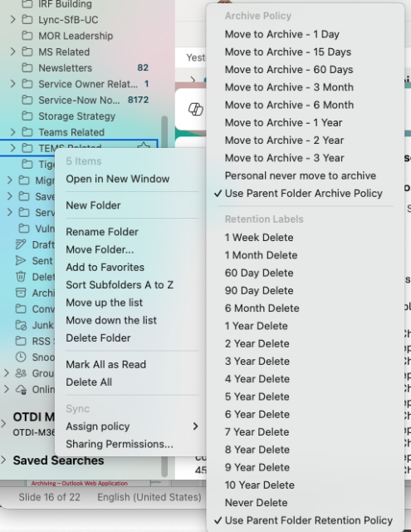Click the Deleted Items trash icon

[21, 277]
